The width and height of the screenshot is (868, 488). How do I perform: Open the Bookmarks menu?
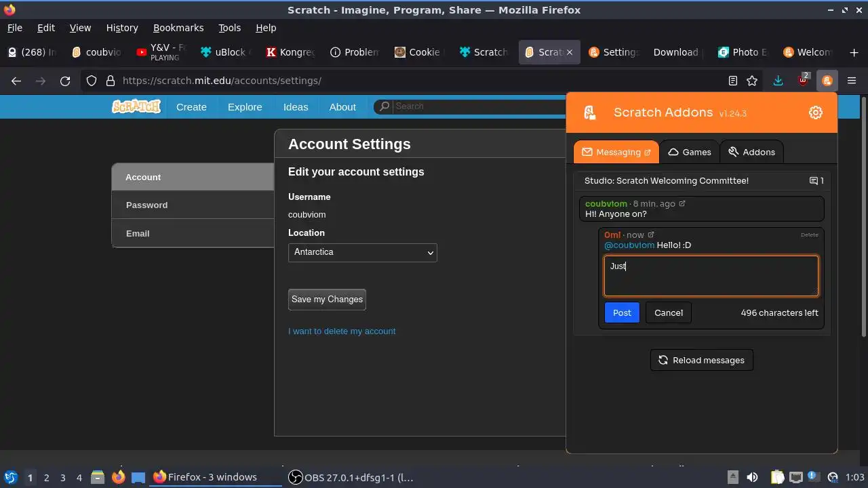178,28
